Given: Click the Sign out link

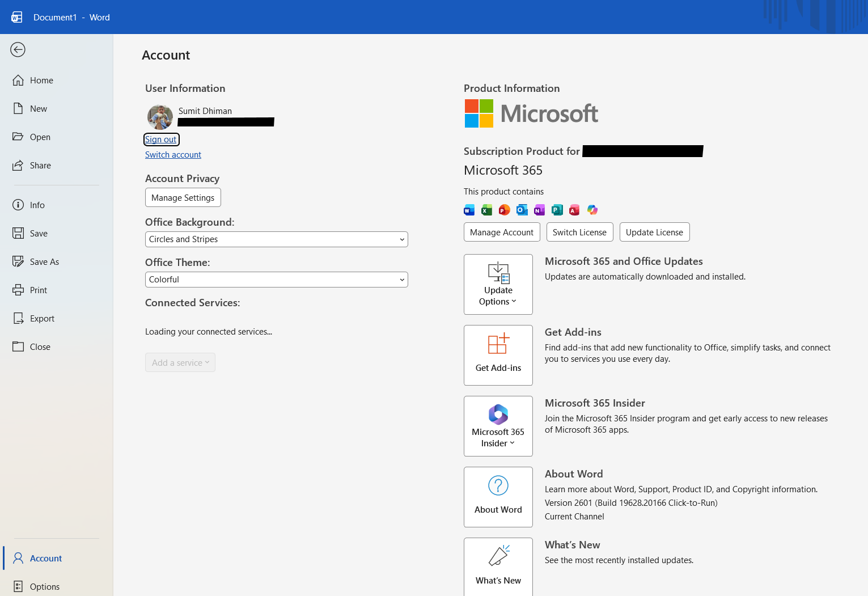Looking at the screenshot, I should 161,140.
